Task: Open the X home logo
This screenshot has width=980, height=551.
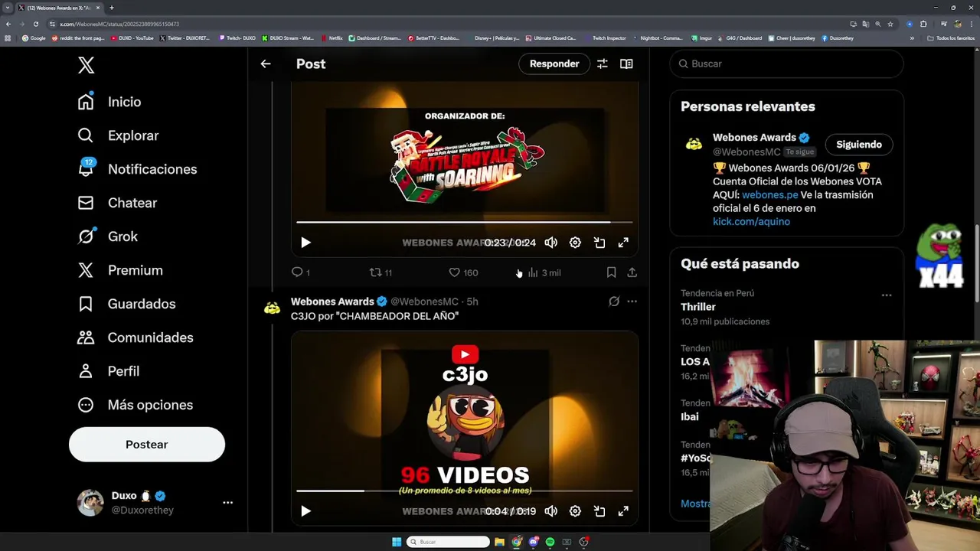Action: click(87, 65)
